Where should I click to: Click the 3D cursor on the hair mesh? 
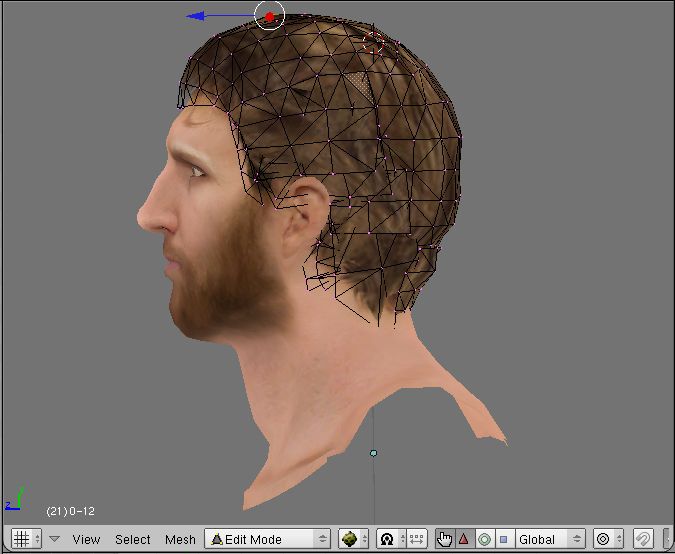372,41
